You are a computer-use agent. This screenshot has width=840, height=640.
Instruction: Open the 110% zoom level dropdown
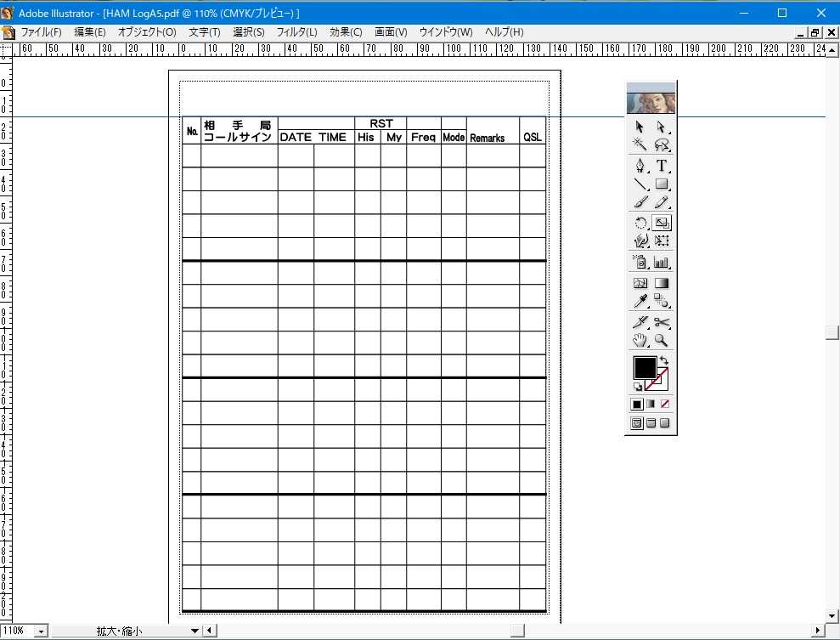pos(41,632)
